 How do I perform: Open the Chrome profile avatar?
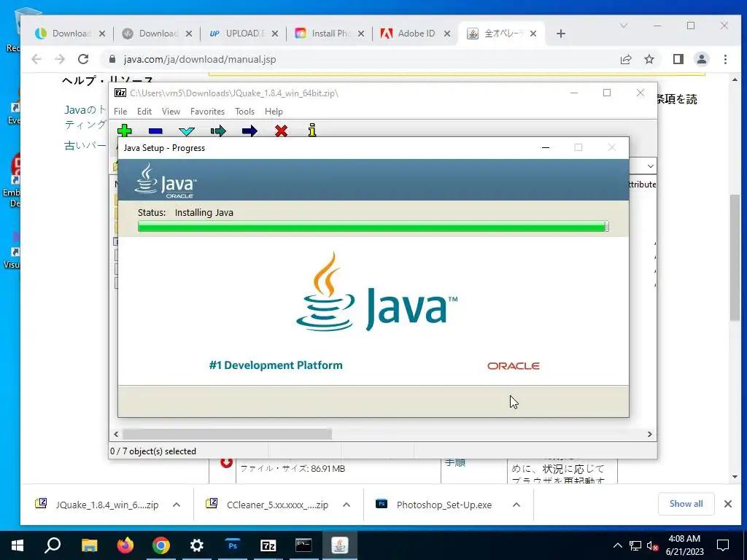click(x=701, y=59)
